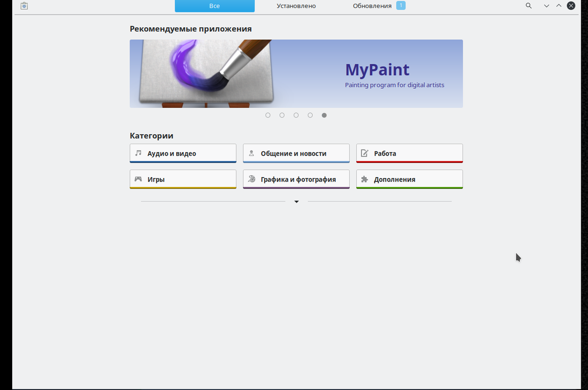Open the search magnifier icon
The image size is (588, 390).
[x=529, y=6]
